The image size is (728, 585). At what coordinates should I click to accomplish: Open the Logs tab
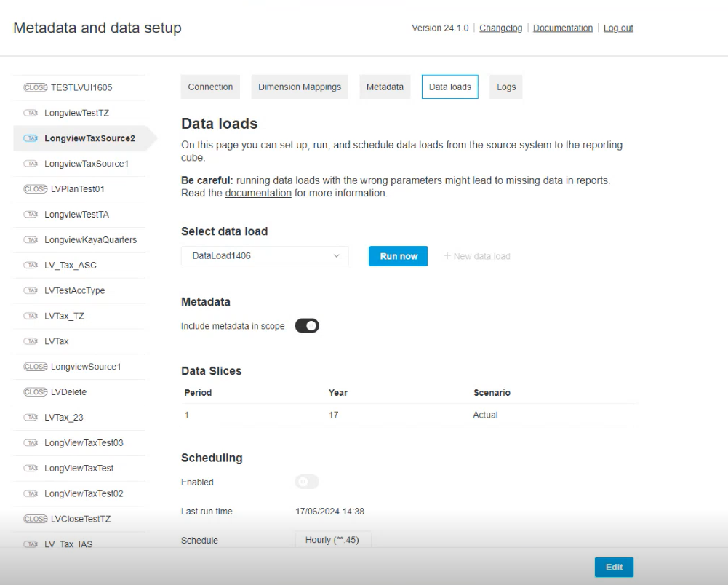[x=506, y=87]
